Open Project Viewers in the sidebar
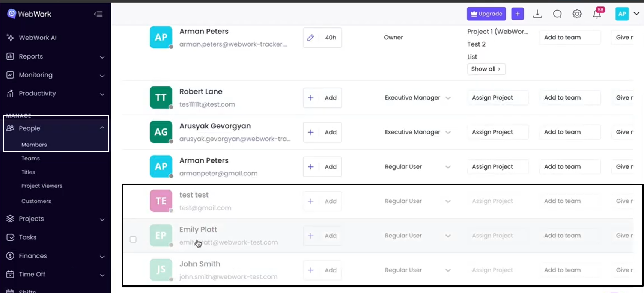Viewport: 644px width, 293px height. (42, 186)
